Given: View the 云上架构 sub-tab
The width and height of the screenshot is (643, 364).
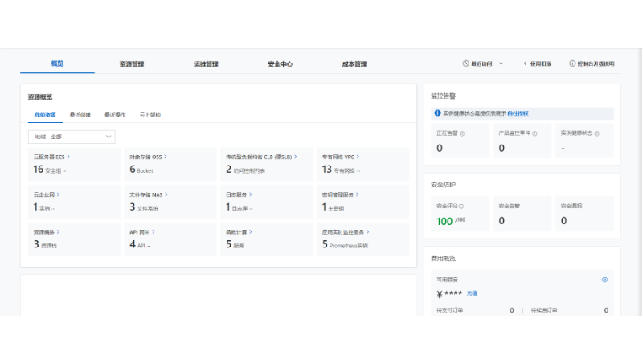Looking at the screenshot, I should pos(150,115).
